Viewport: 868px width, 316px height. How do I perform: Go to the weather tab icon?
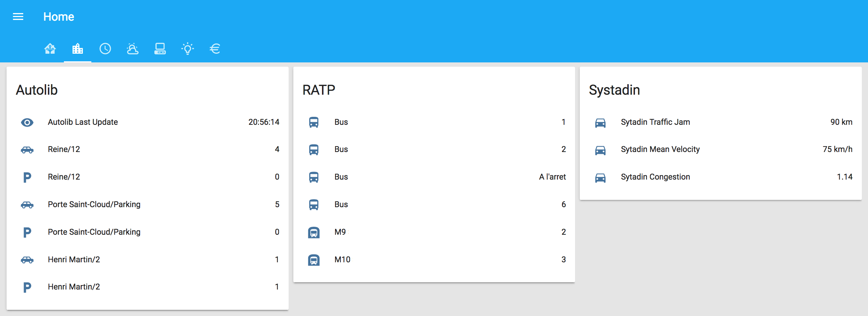coord(133,49)
